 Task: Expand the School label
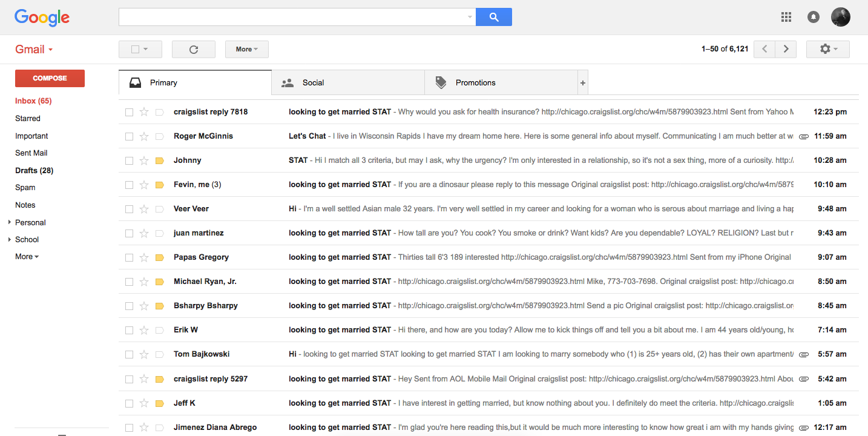tap(10, 240)
